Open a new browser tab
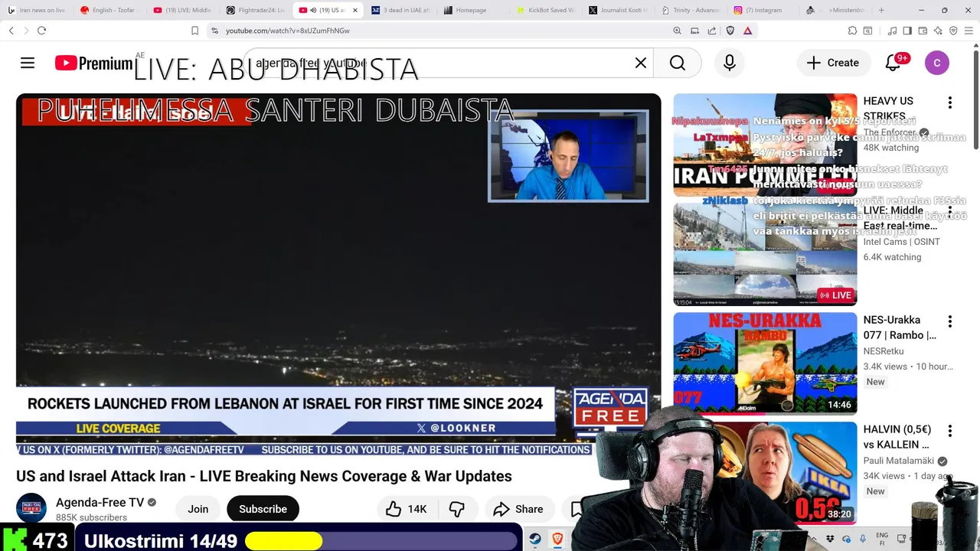The width and height of the screenshot is (980, 551). [881, 10]
